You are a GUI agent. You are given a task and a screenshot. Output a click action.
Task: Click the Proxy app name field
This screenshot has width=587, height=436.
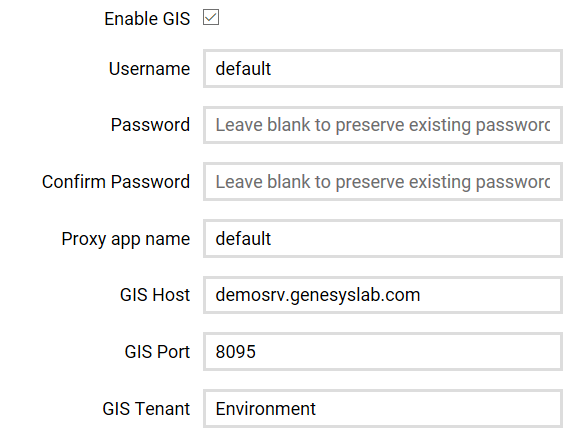[x=383, y=239]
